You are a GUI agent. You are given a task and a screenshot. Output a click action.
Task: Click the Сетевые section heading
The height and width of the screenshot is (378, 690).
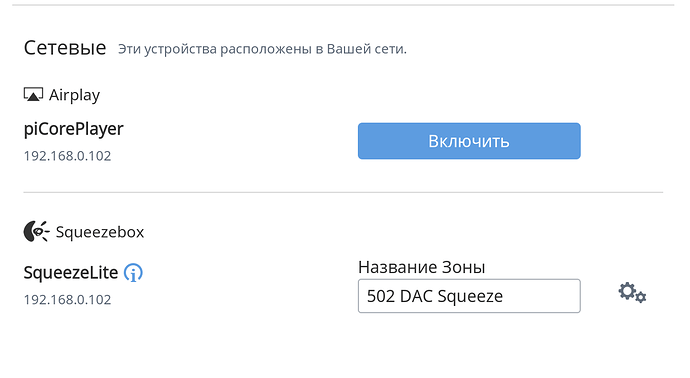(65, 48)
